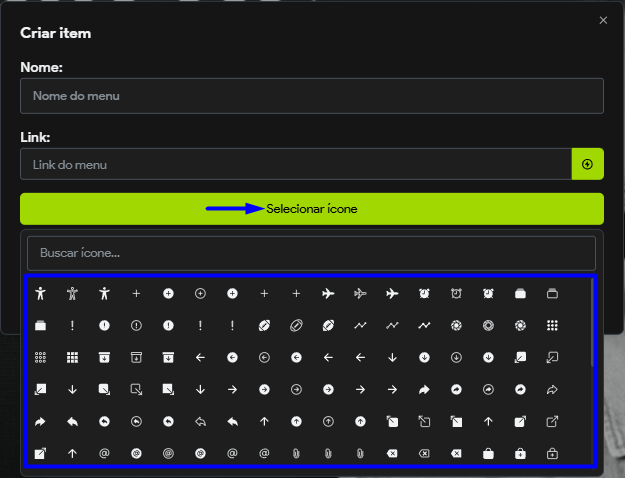Viewport: 625px width, 478px height.
Task: Pick the outlined open-in-new-window icon
Action: pyautogui.click(x=552, y=421)
